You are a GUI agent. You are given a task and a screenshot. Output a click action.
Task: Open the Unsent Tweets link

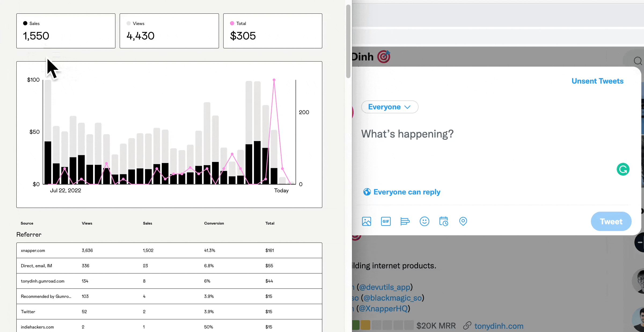[597, 81]
